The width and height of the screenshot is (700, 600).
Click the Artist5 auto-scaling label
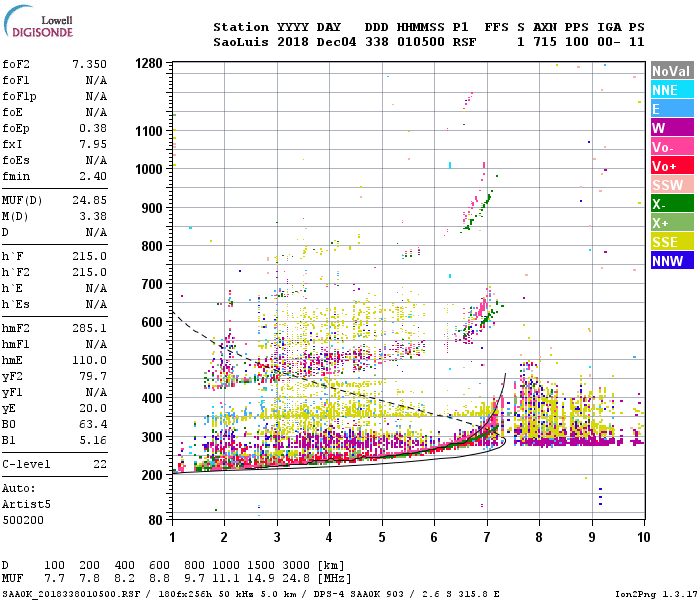(26, 504)
